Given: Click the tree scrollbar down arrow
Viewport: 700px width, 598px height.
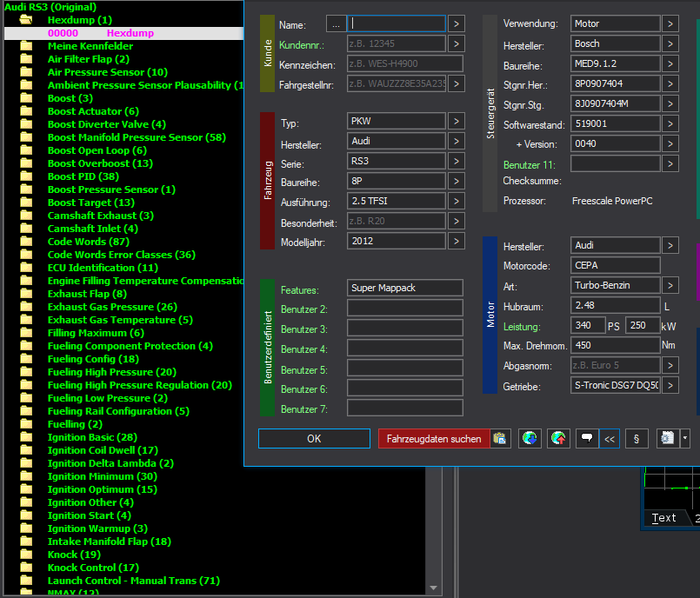Looking at the screenshot, I should (433, 588).
